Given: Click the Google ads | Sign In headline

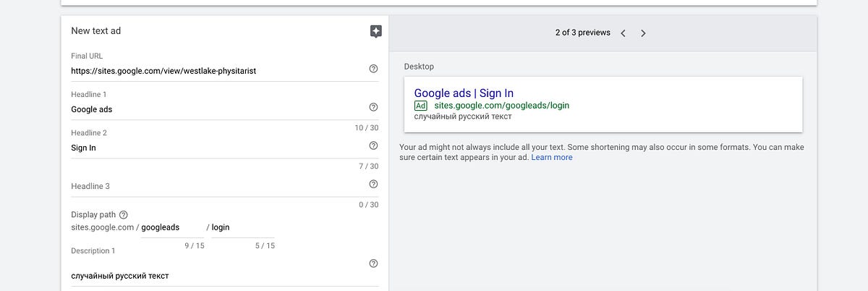Looking at the screenshot, I should tap(464, 93).
